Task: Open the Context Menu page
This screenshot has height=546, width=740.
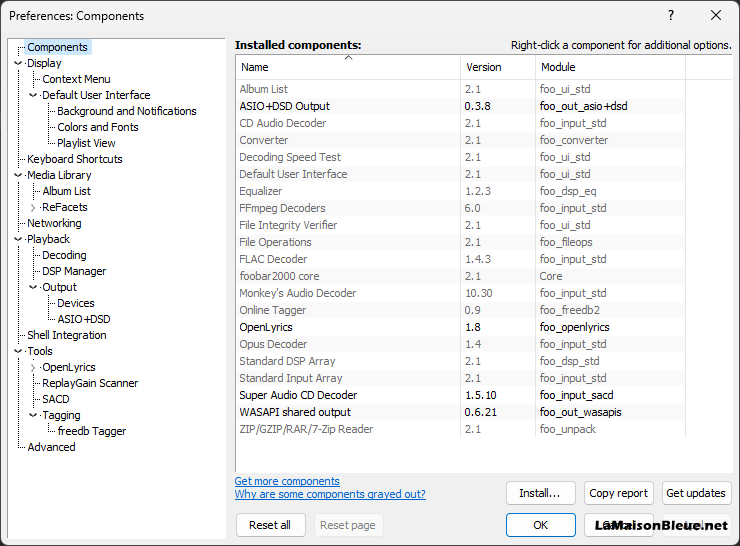Action: (76, 79)
